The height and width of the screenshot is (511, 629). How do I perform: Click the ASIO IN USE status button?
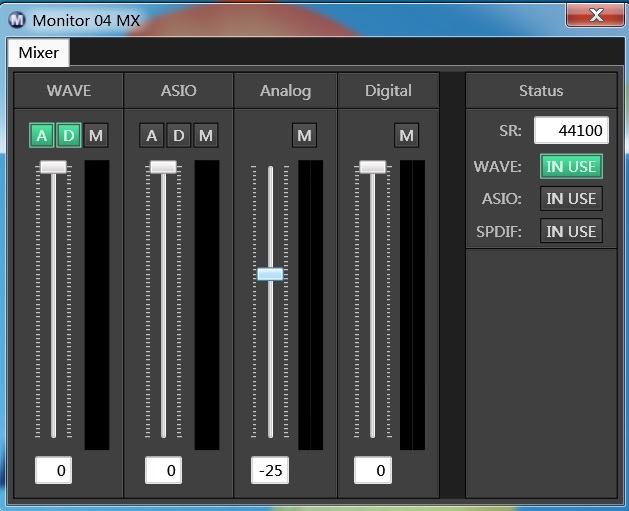[570, 198]
